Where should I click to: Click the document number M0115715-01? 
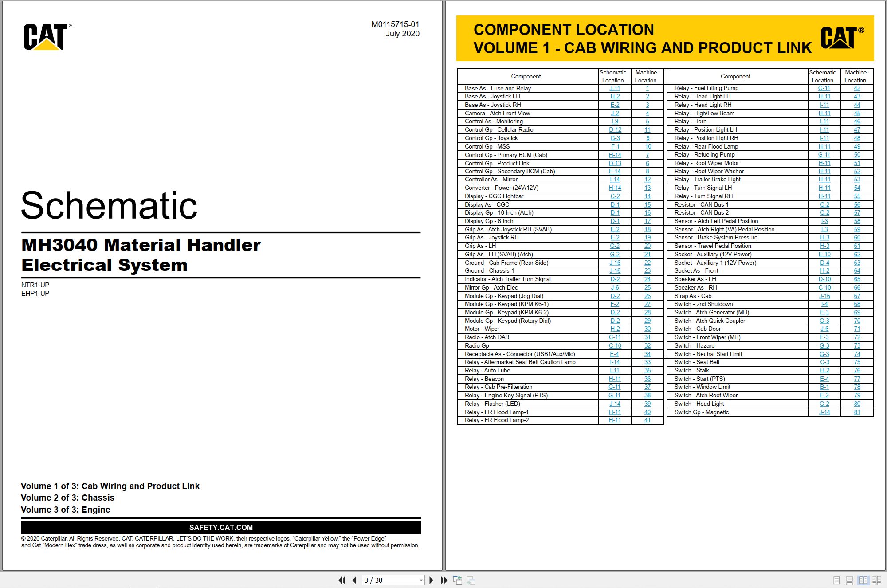pos(395,24)
